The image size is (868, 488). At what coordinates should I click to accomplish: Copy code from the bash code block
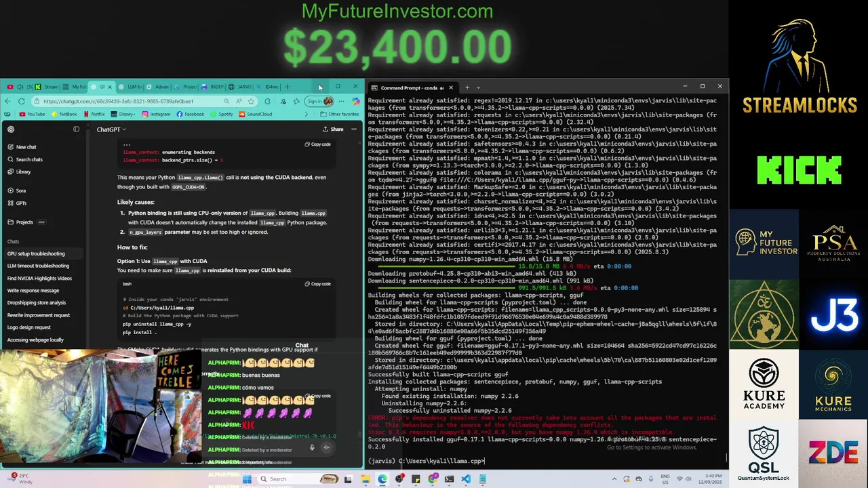(x=317, y=284)
